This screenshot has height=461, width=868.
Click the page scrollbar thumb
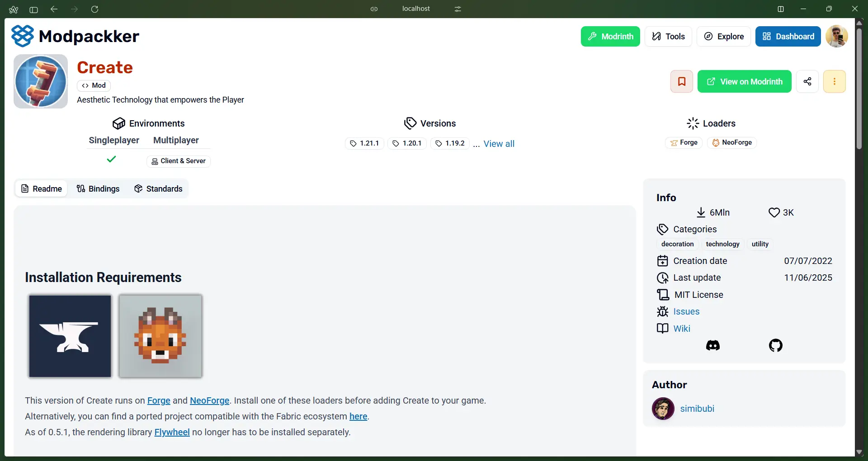point(859,88)
